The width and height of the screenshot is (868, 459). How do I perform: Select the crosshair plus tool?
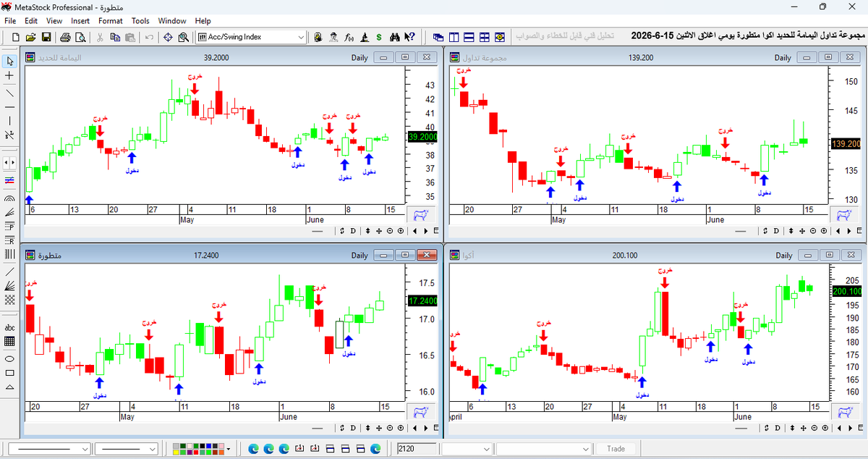[9, 76]
